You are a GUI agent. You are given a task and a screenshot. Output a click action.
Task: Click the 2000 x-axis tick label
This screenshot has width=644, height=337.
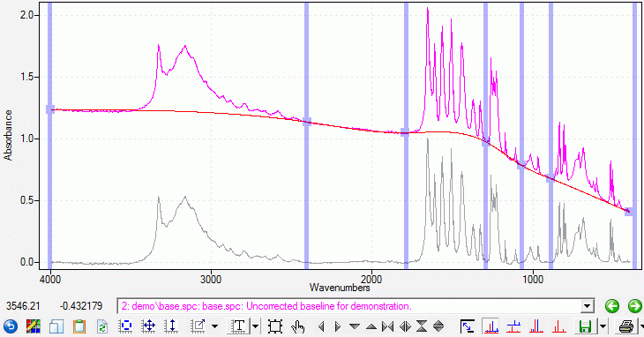(371, 280)
